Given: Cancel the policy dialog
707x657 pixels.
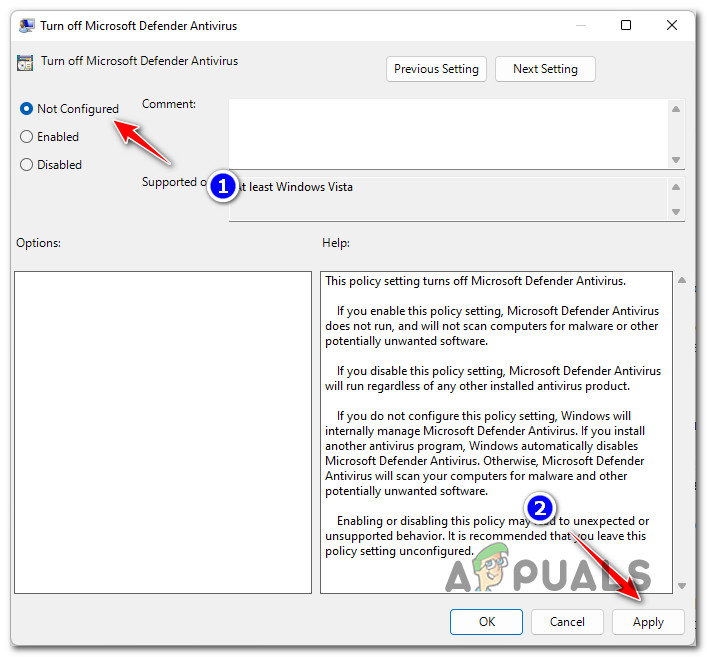Looking at the screenshot, I should 567,622.
